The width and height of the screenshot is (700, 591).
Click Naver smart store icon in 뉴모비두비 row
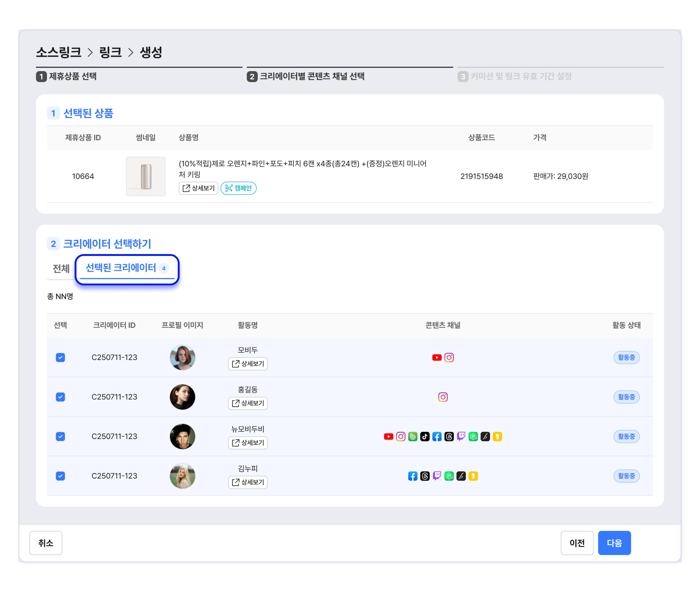coord(473,437)
